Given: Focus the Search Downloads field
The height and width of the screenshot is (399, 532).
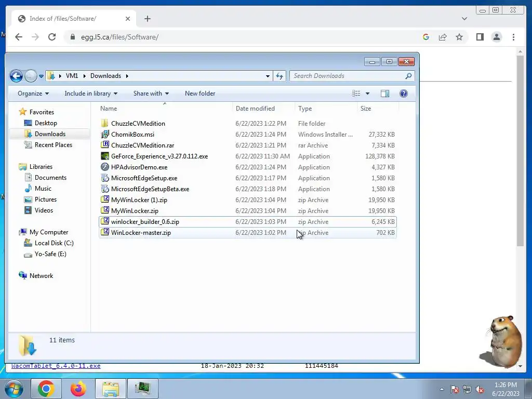Looking at the screenshot, I should tap(352, 76).
